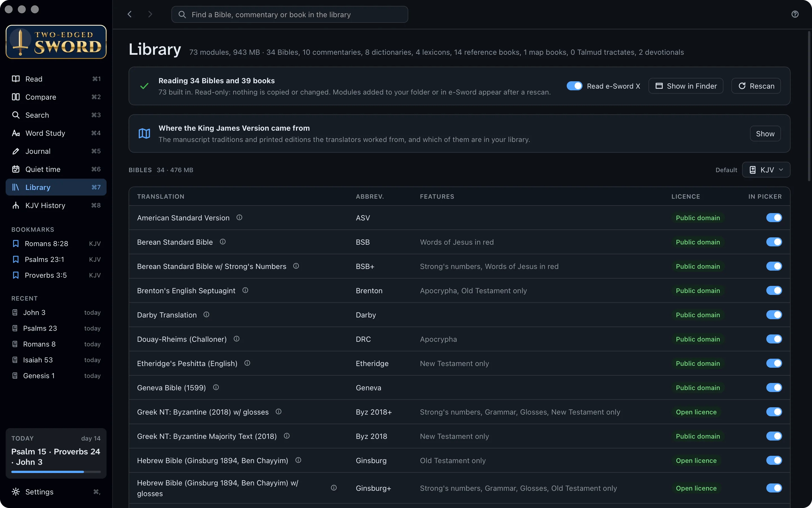Screen dimensions: 812x508
Task: Show info for American Standard Version
Action: click(239, 217)
